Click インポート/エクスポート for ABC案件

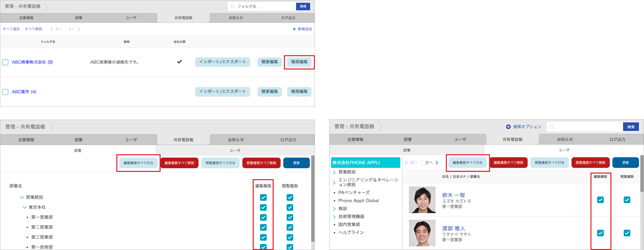click(222, 91)
